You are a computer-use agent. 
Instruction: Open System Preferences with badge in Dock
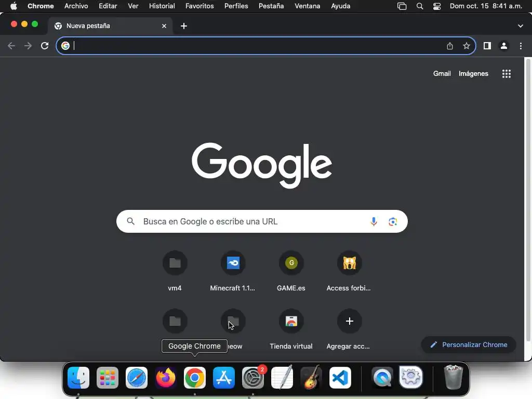coord(253,378)
